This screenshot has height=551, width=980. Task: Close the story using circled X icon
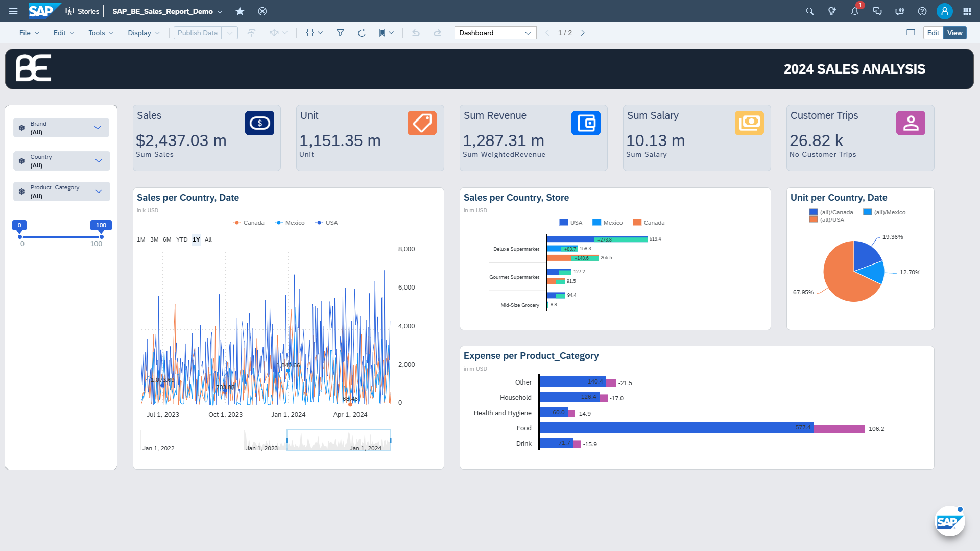pyautogui.click(x=262, y=11)
